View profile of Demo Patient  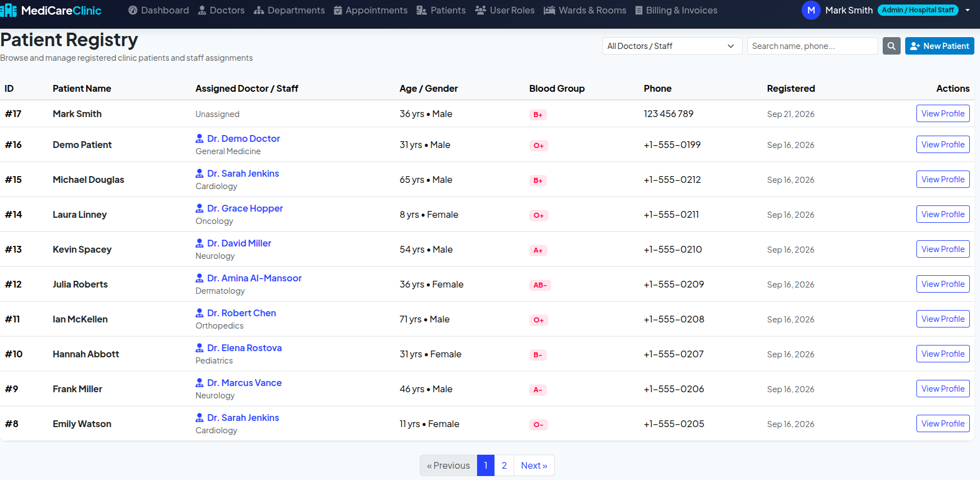tap(943, 145)
